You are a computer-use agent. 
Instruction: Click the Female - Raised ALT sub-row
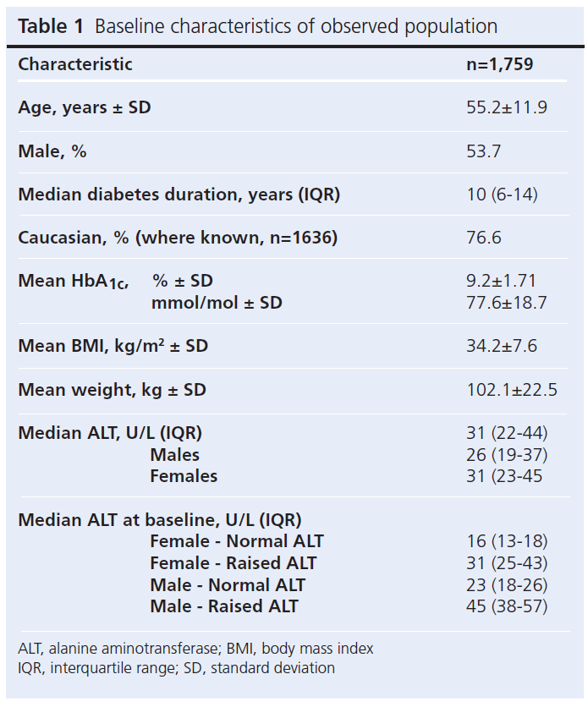tap(233, 562)
